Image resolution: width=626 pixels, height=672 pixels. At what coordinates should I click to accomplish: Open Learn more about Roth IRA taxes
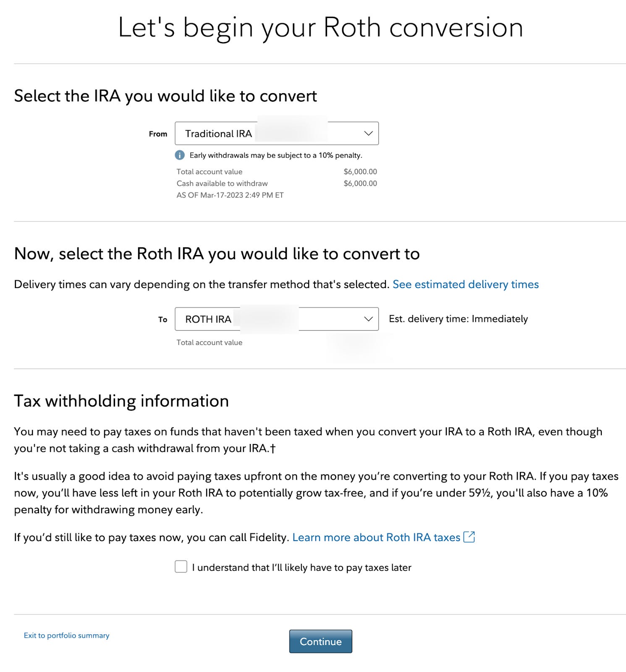point(377,537)
